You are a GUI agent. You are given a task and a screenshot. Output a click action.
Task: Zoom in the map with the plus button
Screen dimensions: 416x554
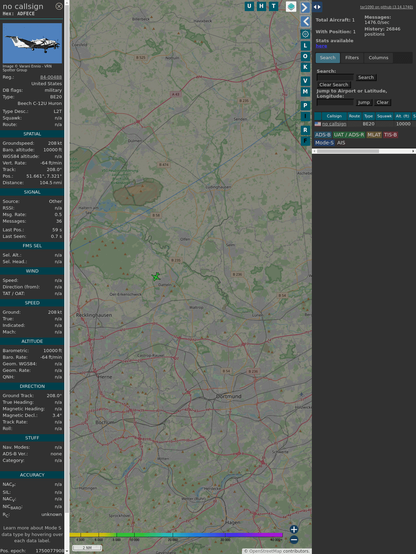click(294, 529)
